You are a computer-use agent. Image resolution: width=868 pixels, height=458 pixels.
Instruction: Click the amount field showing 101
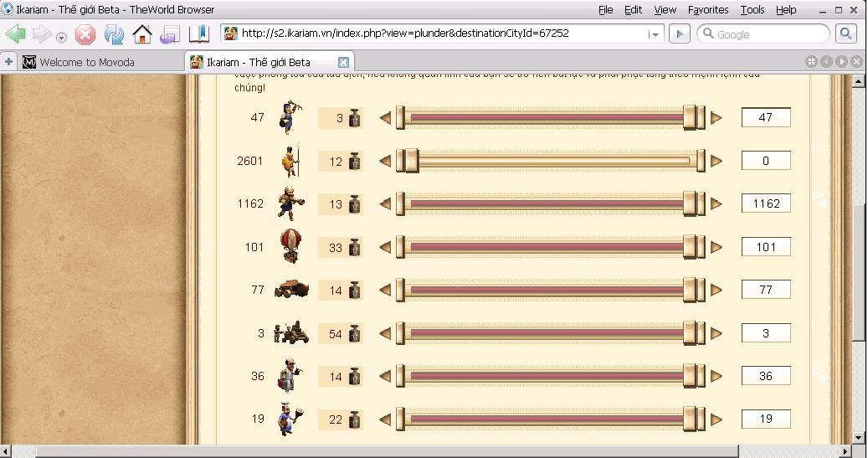coord(766,247)
